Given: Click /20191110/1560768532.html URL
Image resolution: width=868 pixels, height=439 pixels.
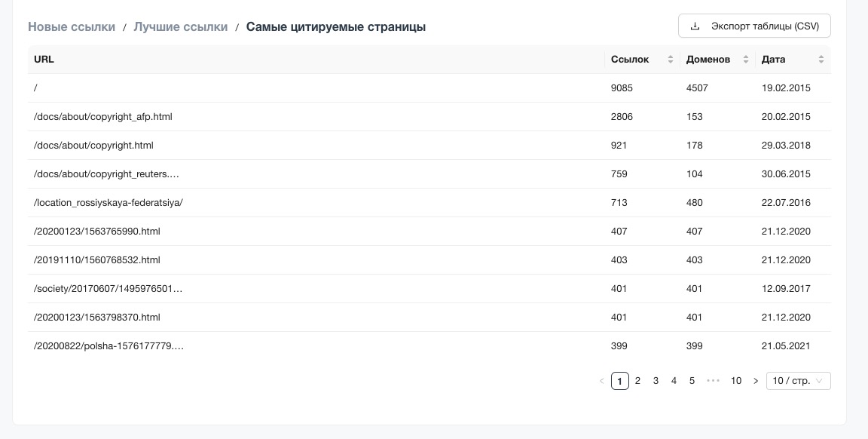Looking at the screenshot, I should pyautogui.click(x=97, y=260).
